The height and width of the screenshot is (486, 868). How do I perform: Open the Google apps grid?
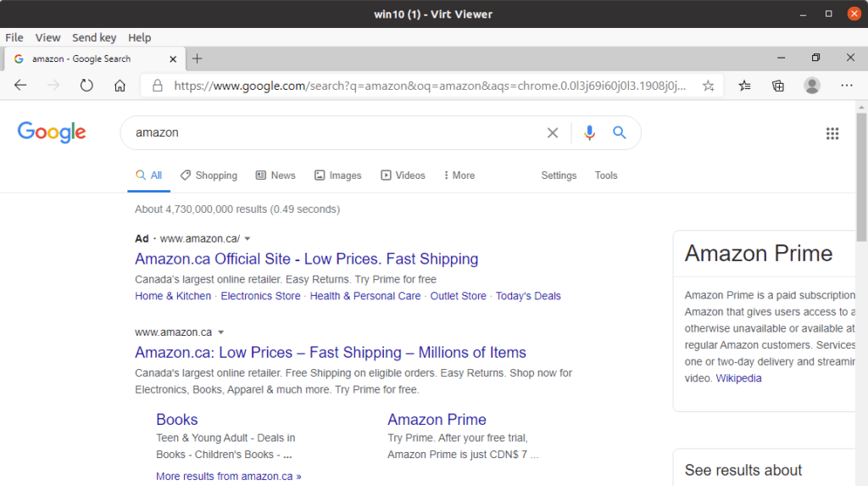click(x=832, y=133)
